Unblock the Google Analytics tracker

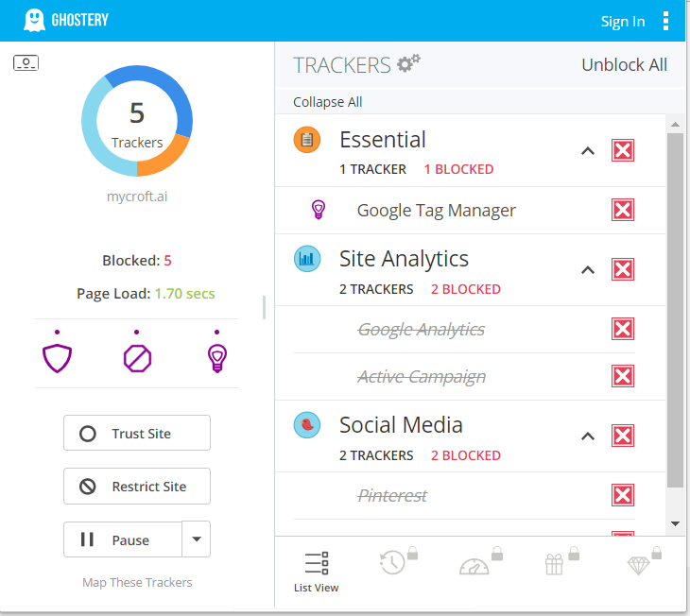(623, 329)
